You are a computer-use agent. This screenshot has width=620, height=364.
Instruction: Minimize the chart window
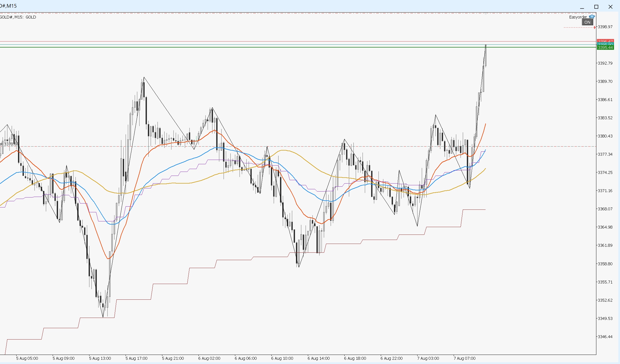click(582, 7)
